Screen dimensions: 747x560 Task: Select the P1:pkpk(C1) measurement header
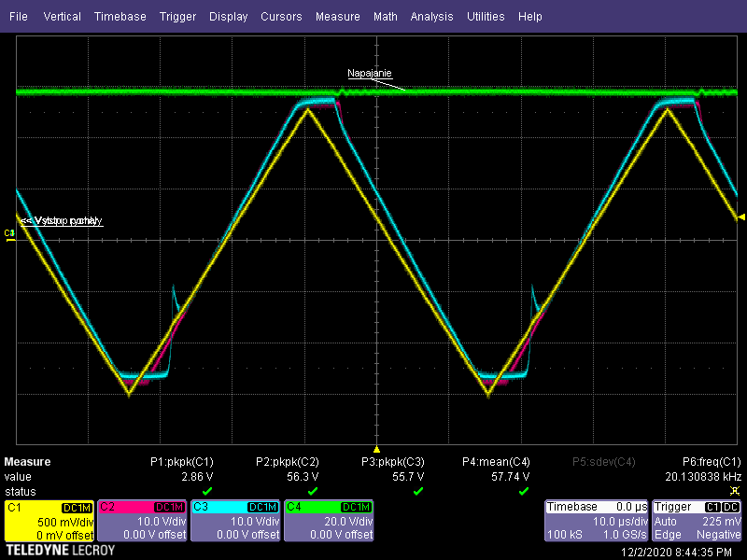click(x=182, y=462)
